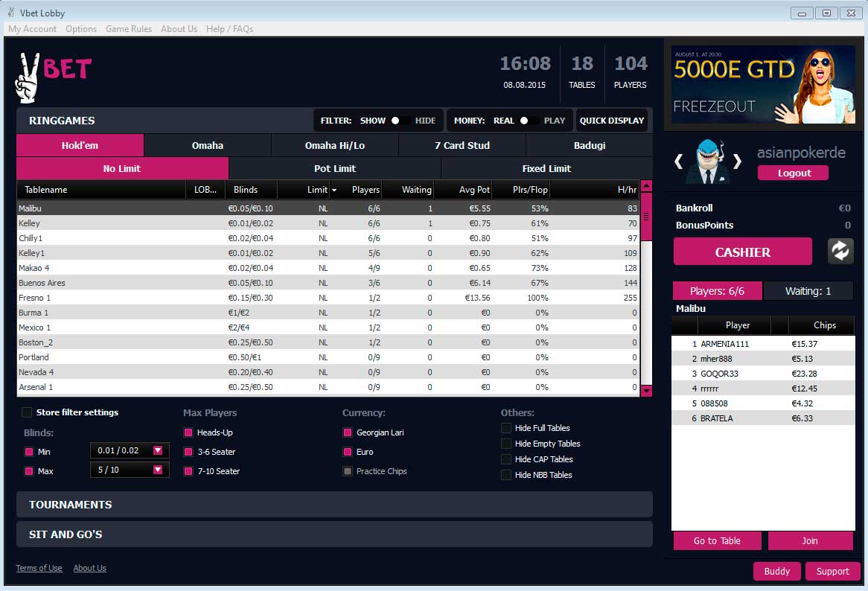The image size is (868, 591).
Task: Switch to previous avatar with left arrow
Action: pyautogui.click(x=679, y=162)
